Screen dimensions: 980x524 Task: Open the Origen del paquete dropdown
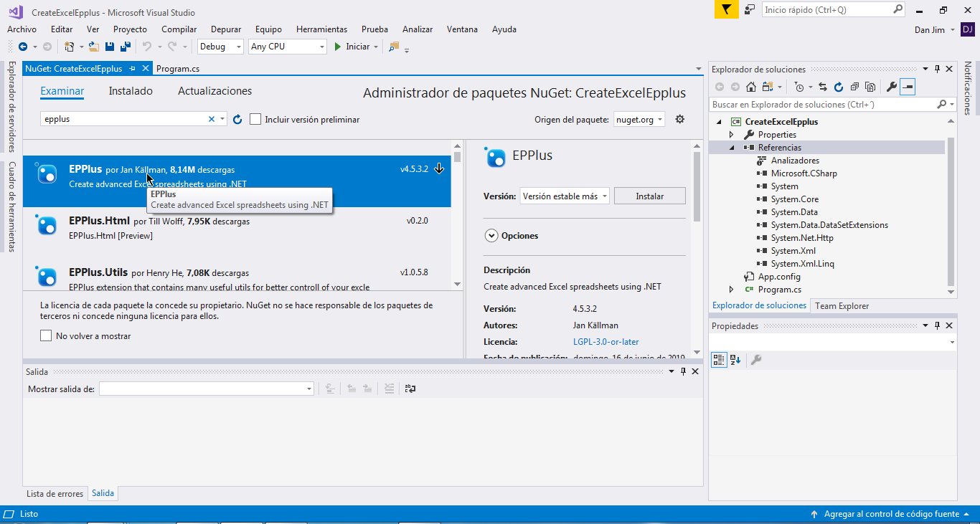(639, 120)
